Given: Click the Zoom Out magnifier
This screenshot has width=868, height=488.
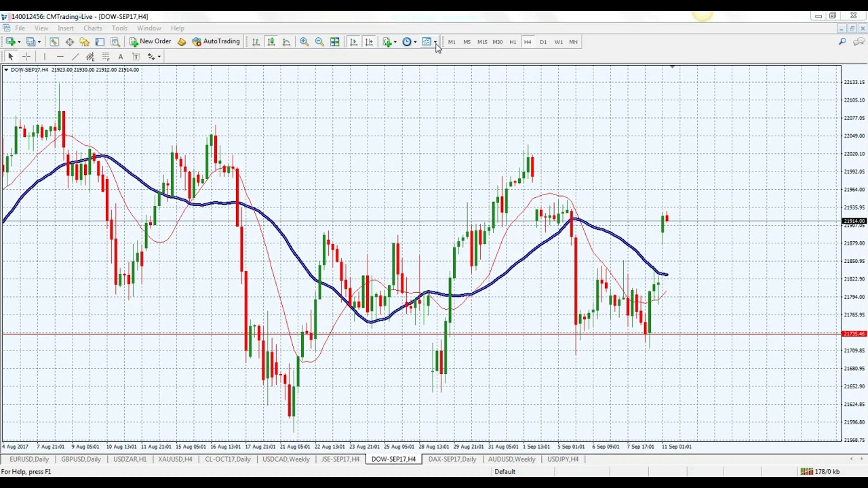Looking at the screenshot, I should 319,42.
